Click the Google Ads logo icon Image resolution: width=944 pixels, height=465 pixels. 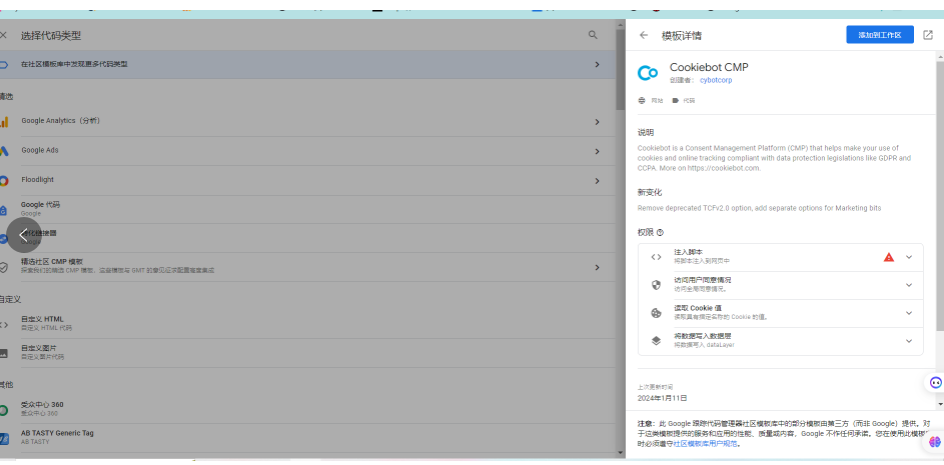(4, 151)
